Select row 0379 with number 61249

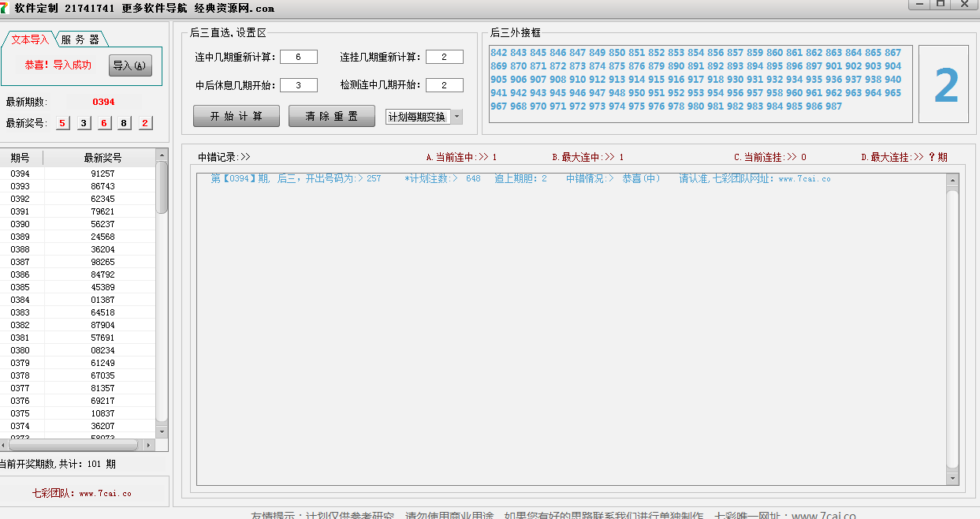tap(77, 363)
